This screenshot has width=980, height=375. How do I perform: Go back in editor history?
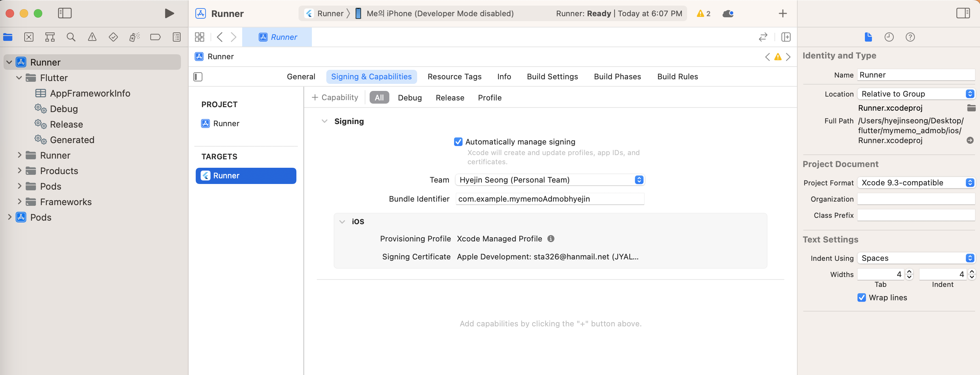220,37
